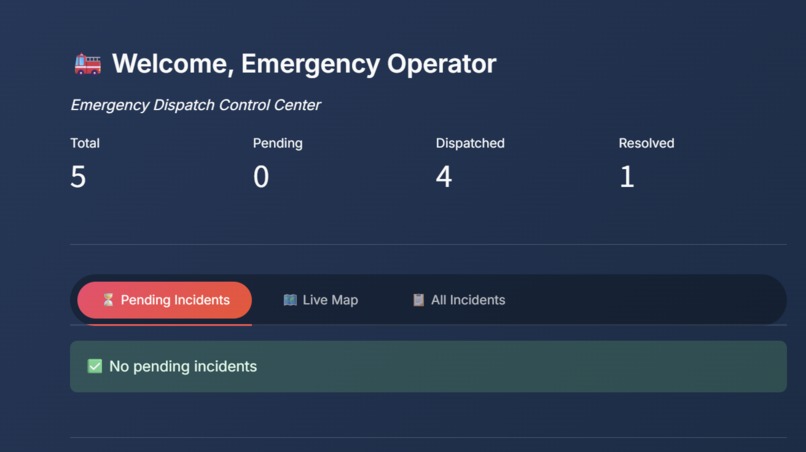Screen dimensions: 806x452
Task: Click the clipboard icon beside All Incidents
Action: point(418,300)
